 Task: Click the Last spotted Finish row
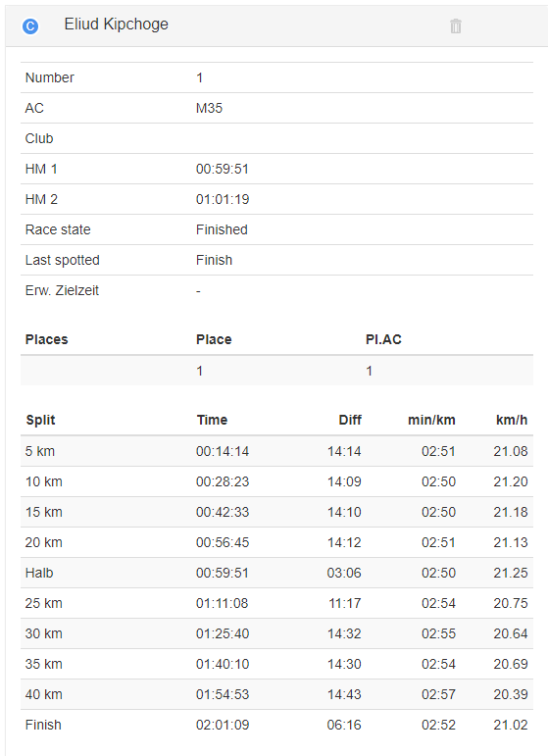click(x=276, y=260)
